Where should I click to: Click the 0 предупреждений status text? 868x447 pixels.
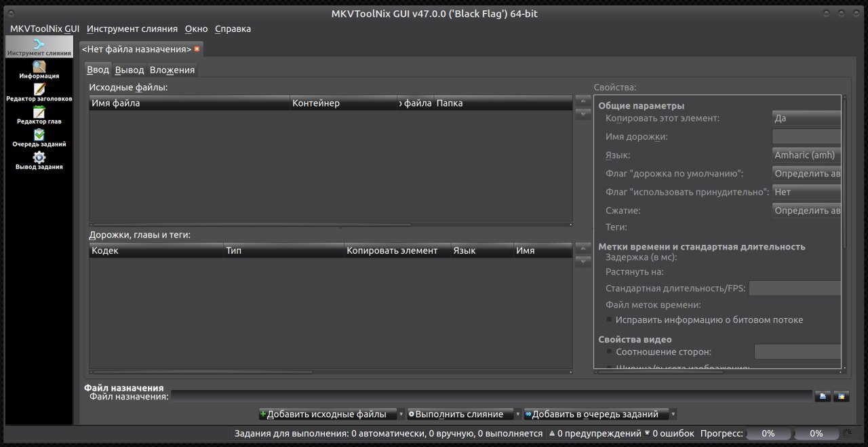point(599,433)
